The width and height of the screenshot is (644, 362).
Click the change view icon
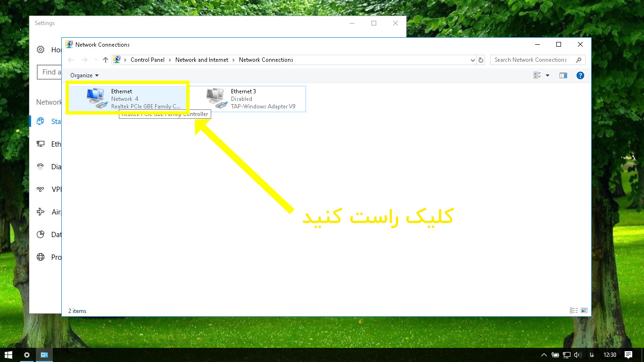pyautogui.click(x=537, y=75)
